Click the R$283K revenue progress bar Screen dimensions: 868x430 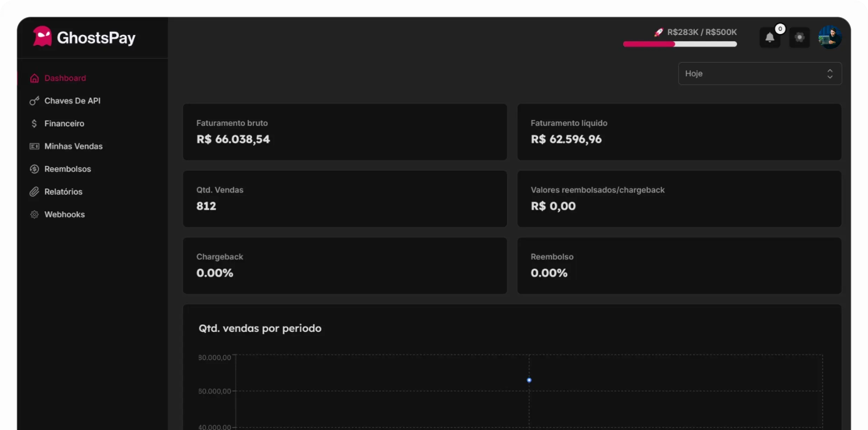point(680,44)
